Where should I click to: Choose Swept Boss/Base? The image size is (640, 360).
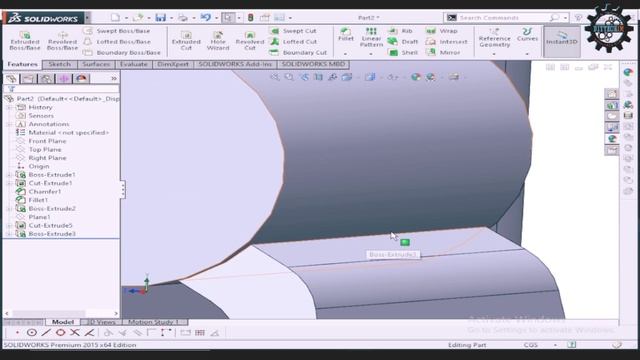(117, 31)
